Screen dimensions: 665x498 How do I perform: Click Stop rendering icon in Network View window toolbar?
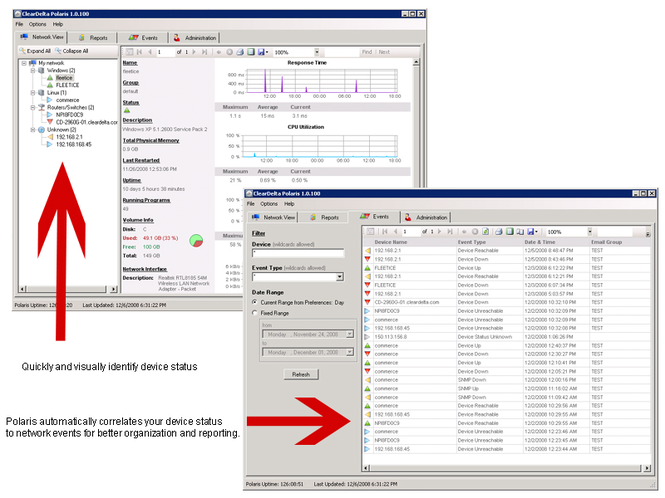[229, 52]
